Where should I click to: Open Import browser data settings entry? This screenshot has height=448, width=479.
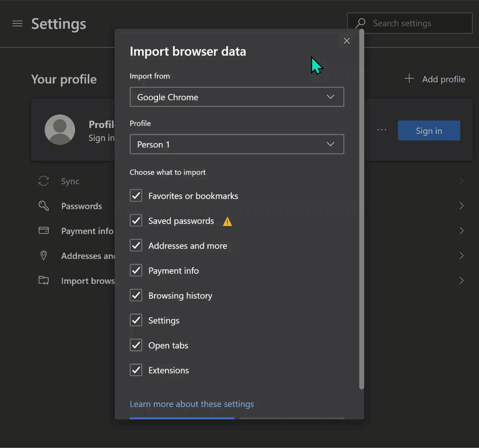coord(88,281)
